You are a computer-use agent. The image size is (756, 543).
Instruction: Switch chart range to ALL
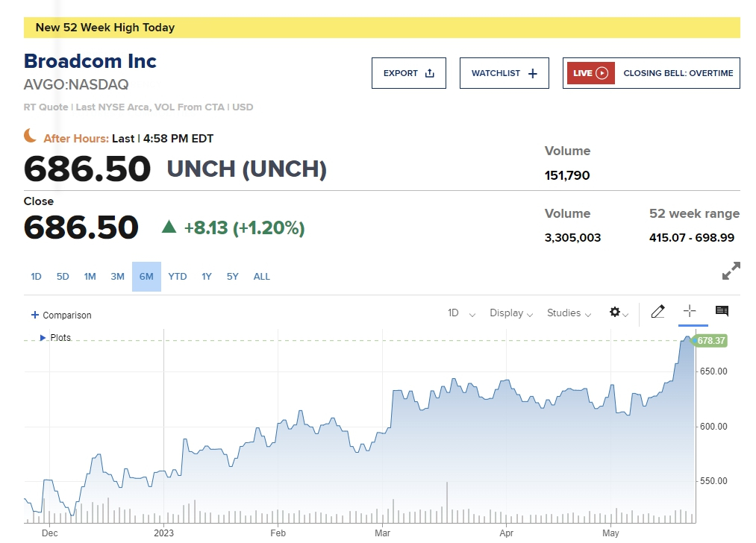coord(261,277)
